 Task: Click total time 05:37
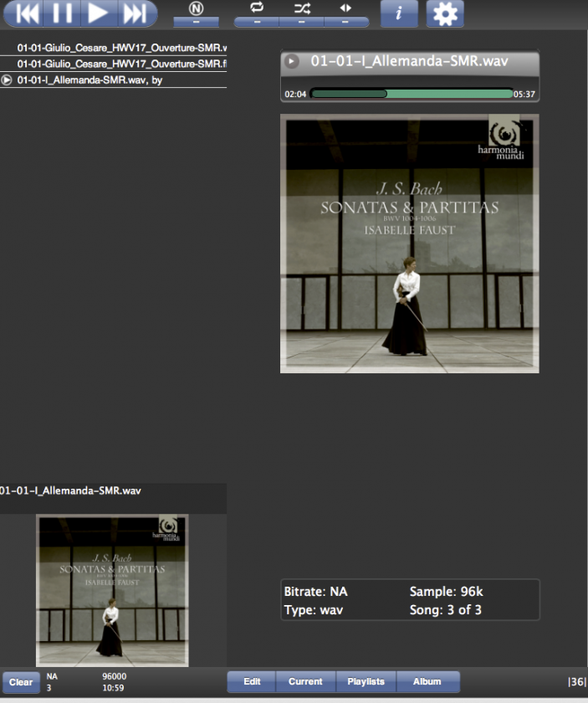coord(524,94)
